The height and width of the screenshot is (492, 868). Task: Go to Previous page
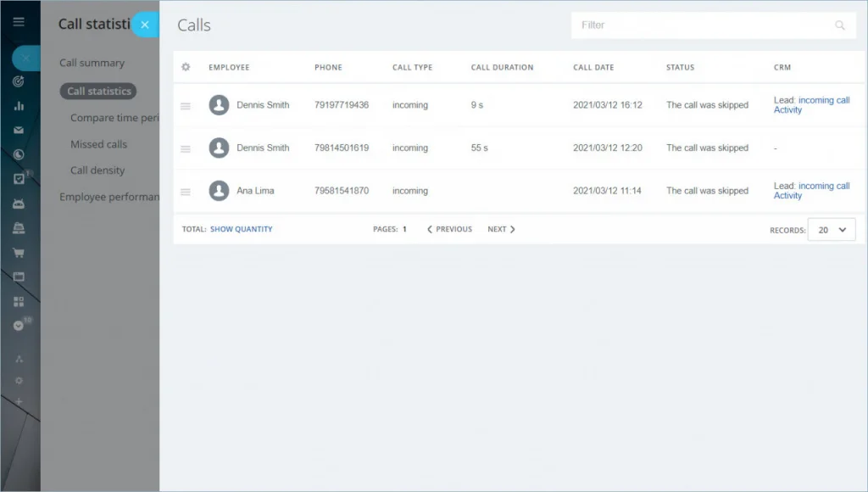click(449, 229)
